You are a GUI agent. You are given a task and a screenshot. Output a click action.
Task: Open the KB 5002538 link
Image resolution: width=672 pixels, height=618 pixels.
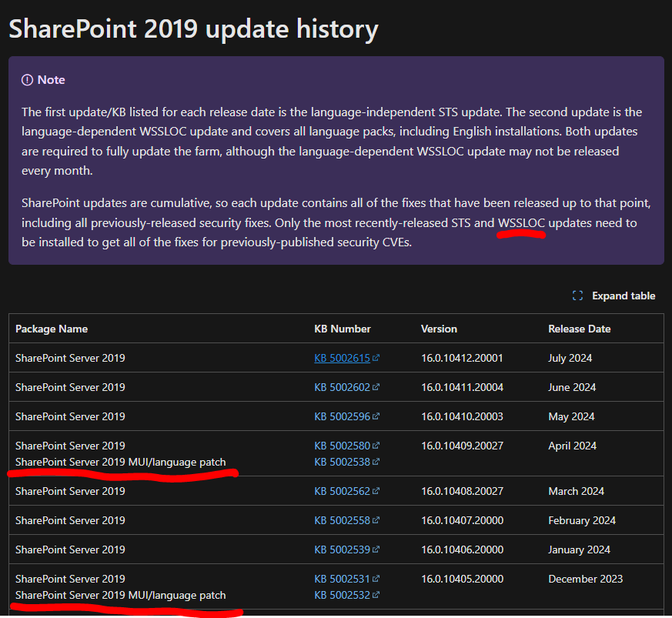342,462
